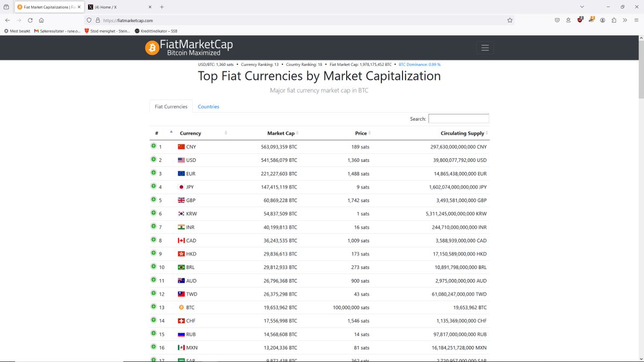This screenshot has height=362, width=644.
Task: Open the Firefox account icon
Action: (x=603, y=20)
